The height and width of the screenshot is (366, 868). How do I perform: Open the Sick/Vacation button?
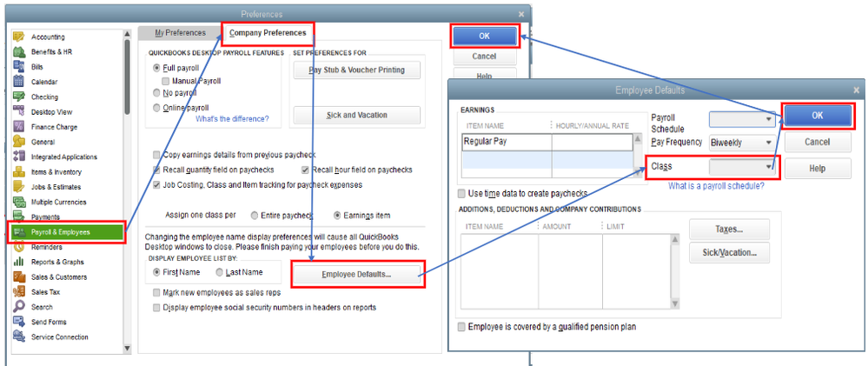(x=729, y=252)
